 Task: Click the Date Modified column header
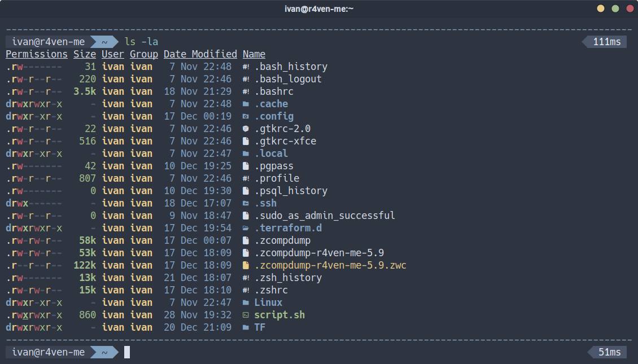point(200,54)
